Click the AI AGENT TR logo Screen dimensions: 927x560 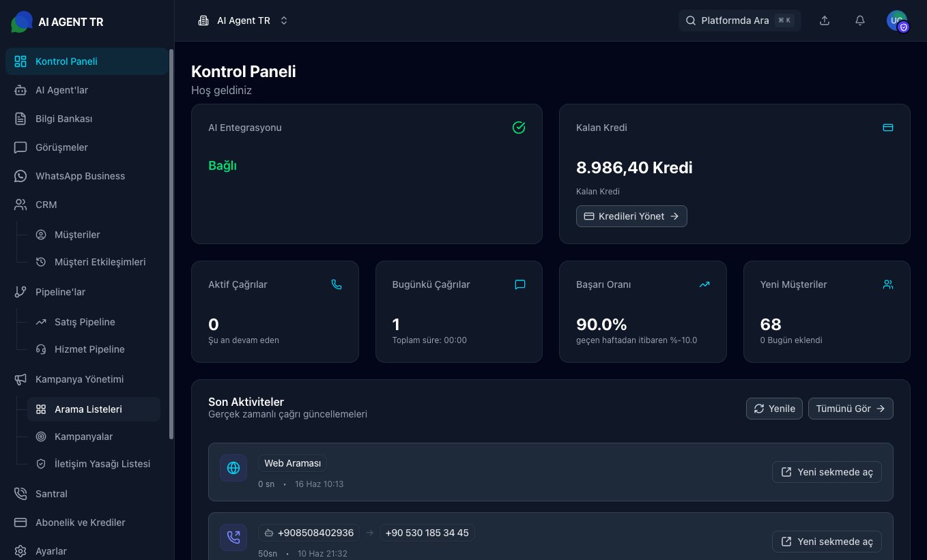point(57,22)
